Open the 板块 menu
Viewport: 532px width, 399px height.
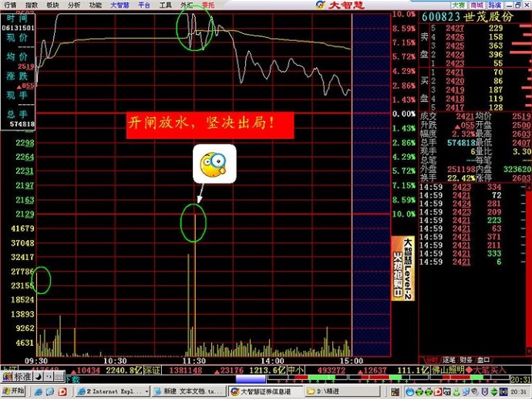(52, 5)
